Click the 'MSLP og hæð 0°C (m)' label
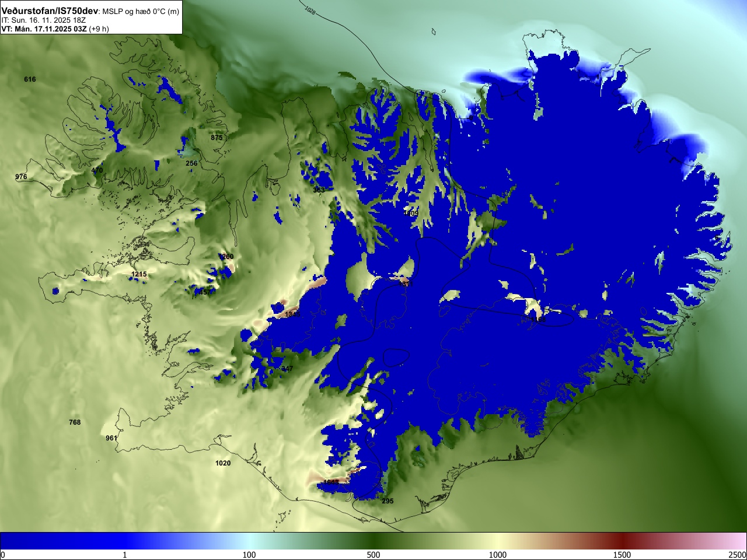747x560 pixels. point(141,12)
